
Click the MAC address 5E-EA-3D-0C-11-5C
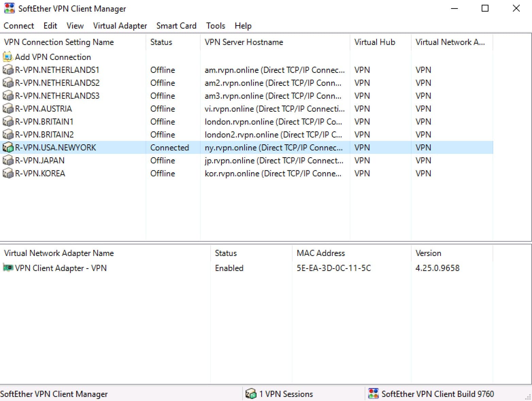[x=334, y=268]
